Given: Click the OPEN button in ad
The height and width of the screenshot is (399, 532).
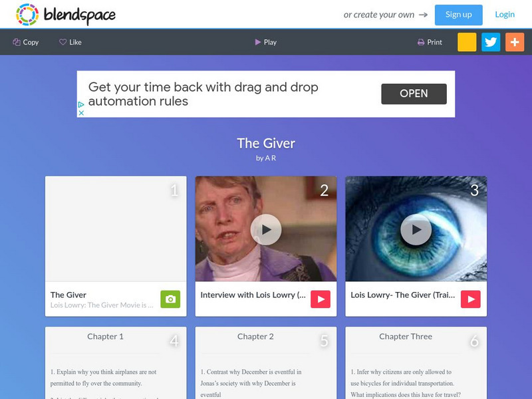Looking at the screenshot, I should click(x=414, y=94).
